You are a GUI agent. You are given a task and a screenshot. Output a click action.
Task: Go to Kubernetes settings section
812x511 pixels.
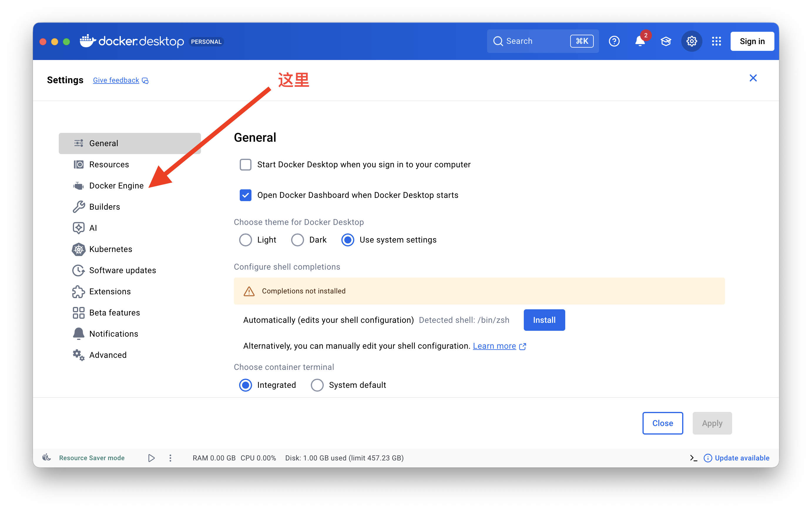point(110,249)
